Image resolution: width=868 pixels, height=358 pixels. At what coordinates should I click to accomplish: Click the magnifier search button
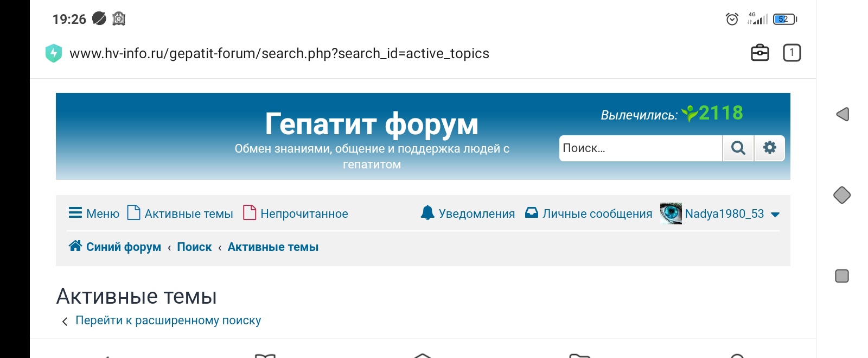coord(738,148)
